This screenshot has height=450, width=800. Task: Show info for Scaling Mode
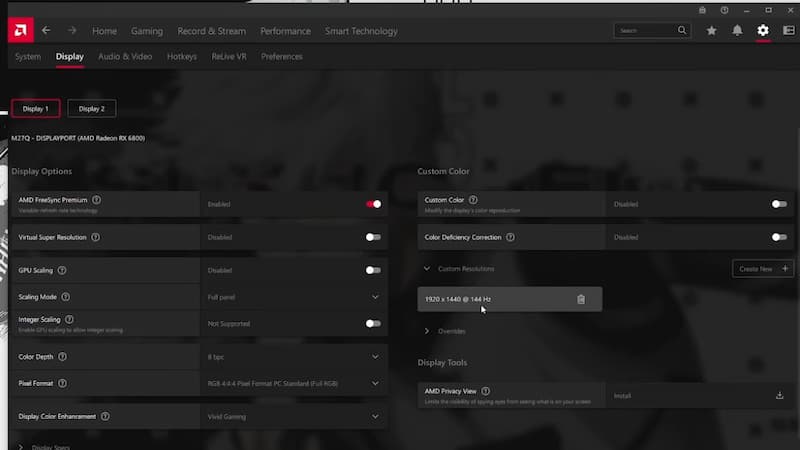point(66,297)
